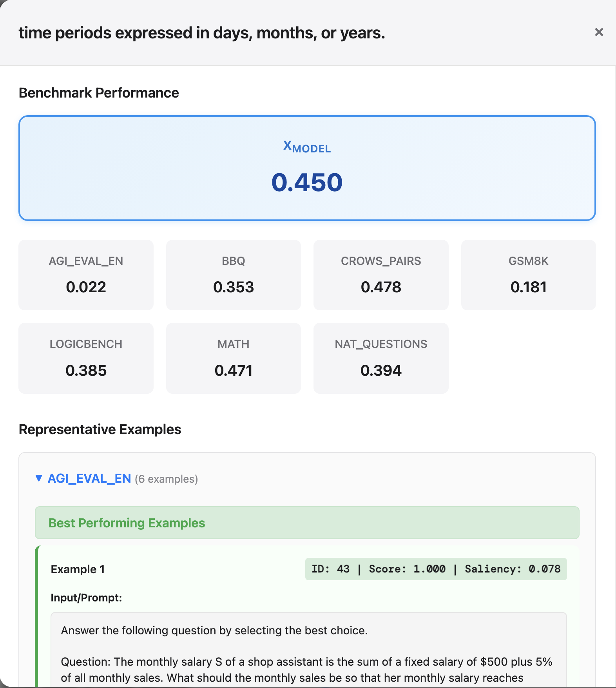Screen dimensions: 616x688
Task: Select the LOGICBENCH 0.385 benchmark card
Action: pyautogui.click(x=86, y=358)
